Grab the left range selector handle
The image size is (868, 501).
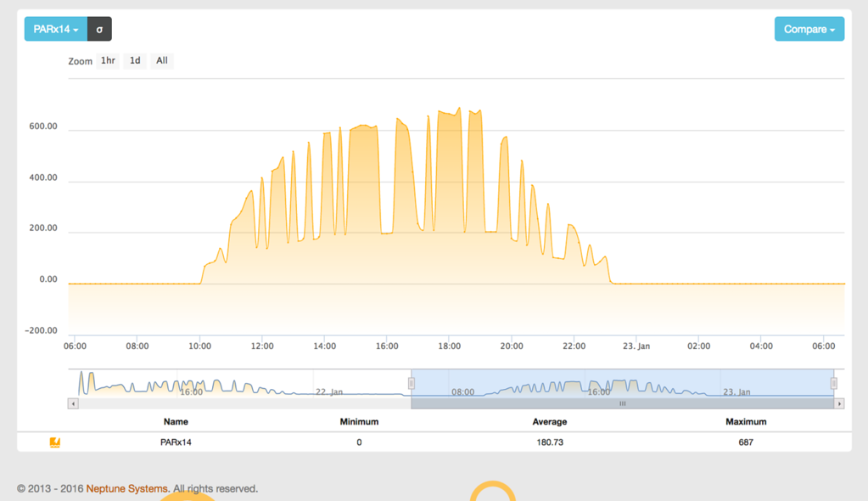[412, 383]
